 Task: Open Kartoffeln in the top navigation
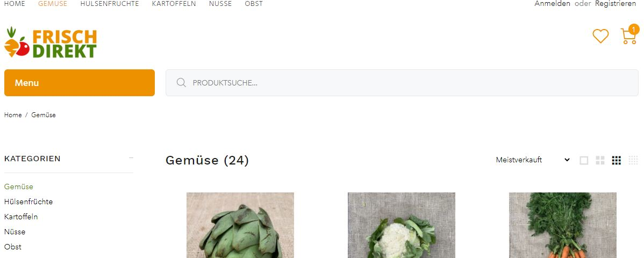[174, 4]
